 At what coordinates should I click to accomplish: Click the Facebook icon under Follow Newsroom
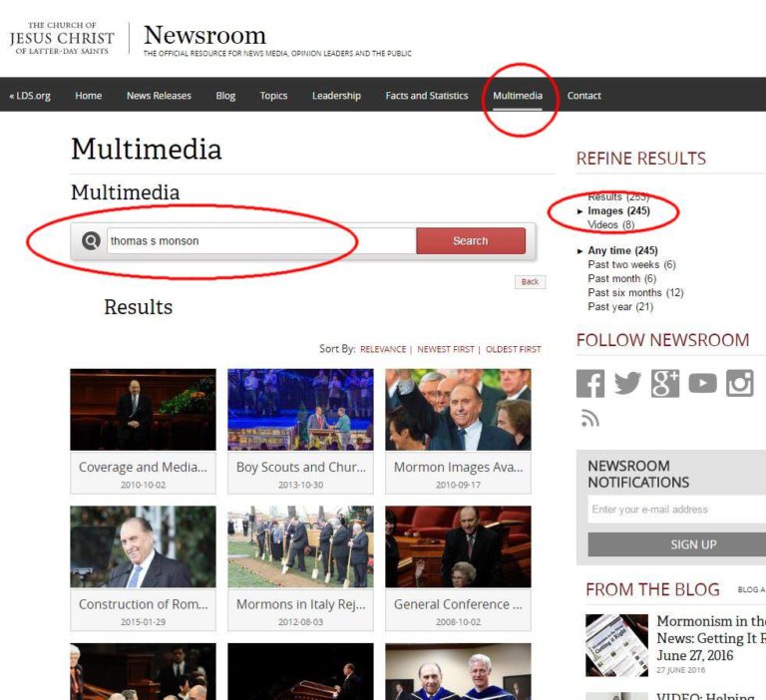(590, 384)
